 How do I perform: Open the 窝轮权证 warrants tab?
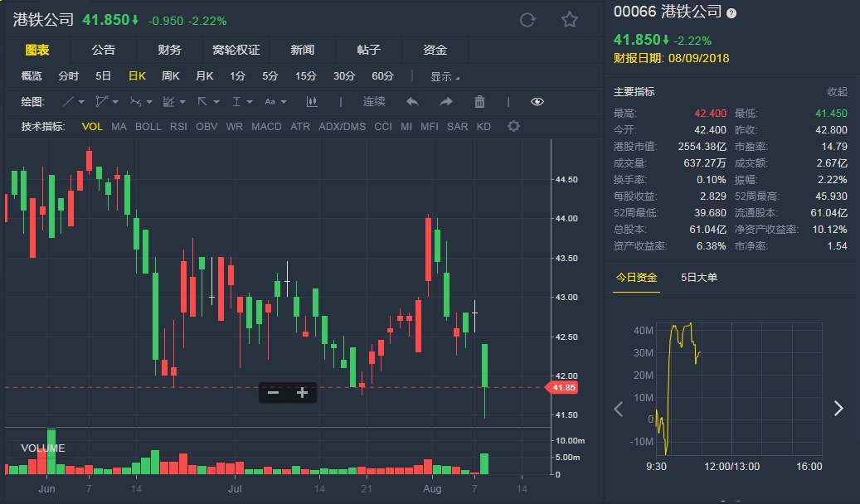coord(236,50)
